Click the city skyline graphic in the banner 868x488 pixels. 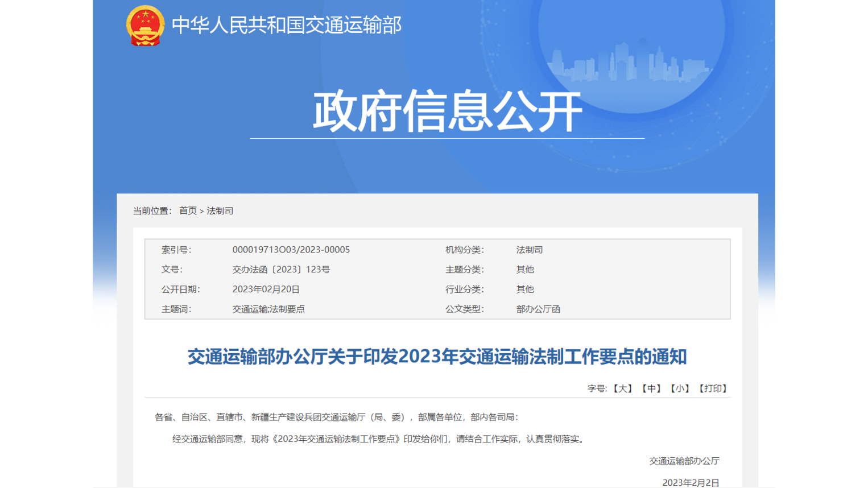(x=629, y=64)
